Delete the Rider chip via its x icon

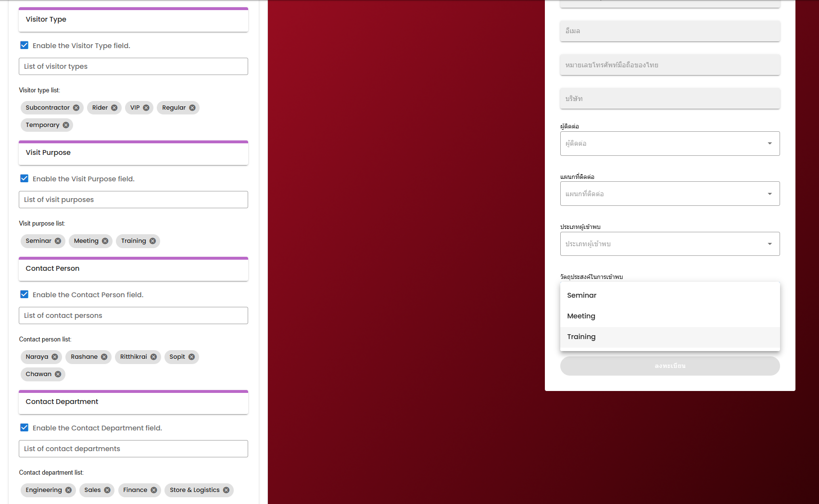click(114, 108)
